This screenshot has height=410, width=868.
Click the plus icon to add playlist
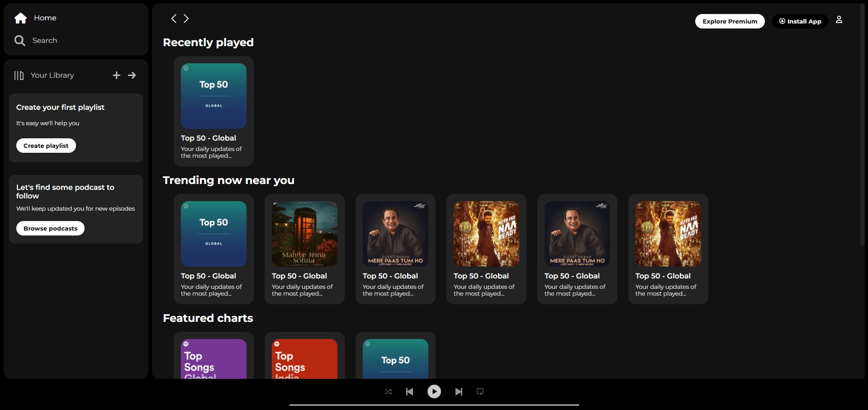point(116,75)
